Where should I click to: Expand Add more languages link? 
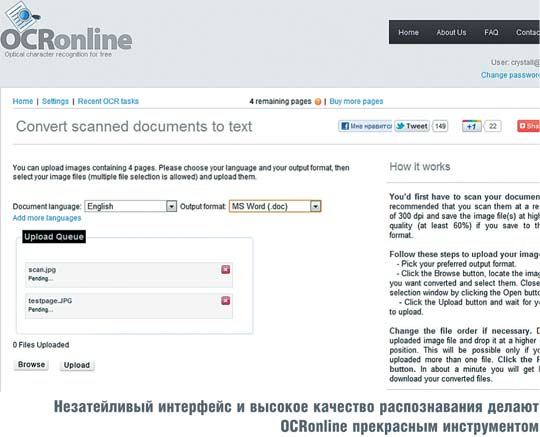pyautogui.click(x=47, y=218)
